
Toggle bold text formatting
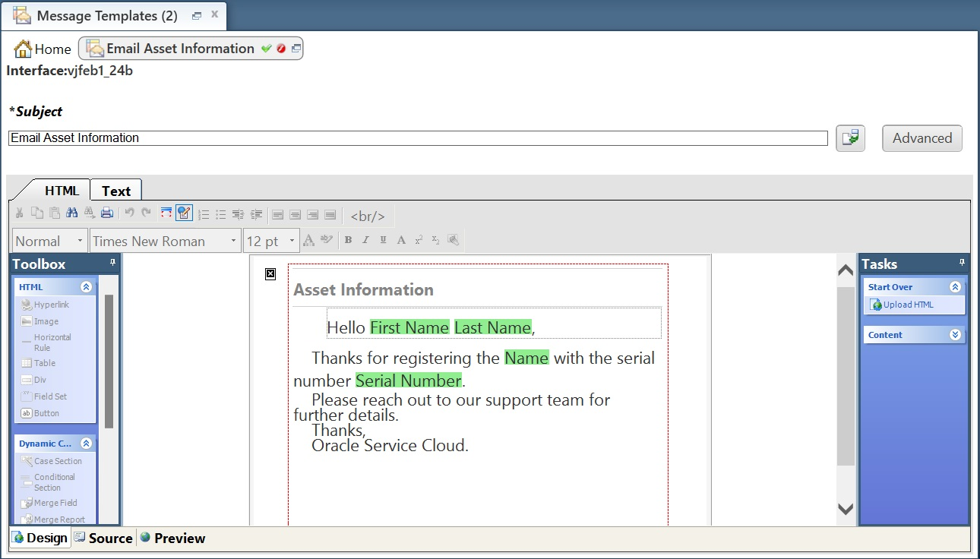click(347, 240)
